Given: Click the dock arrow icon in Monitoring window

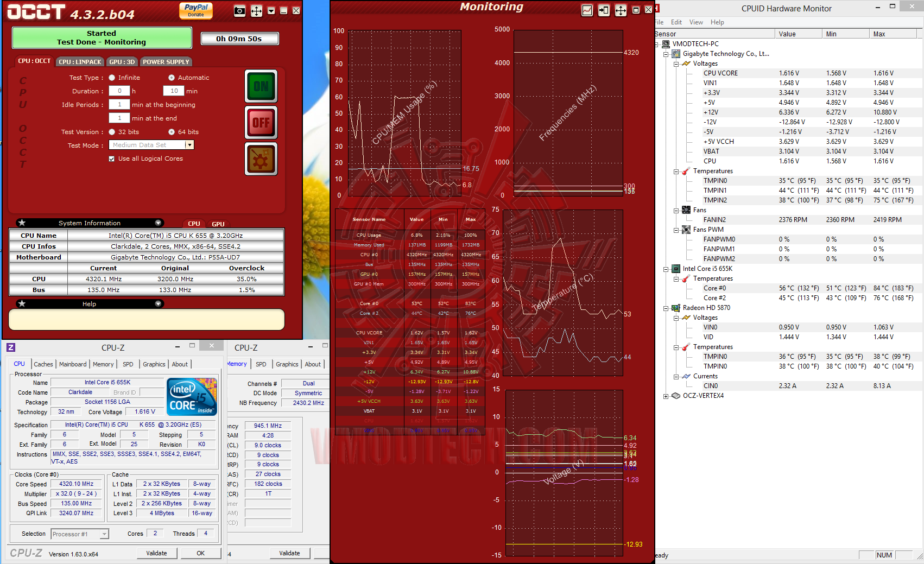Looking at the screenshot, I should click(604, 10).
